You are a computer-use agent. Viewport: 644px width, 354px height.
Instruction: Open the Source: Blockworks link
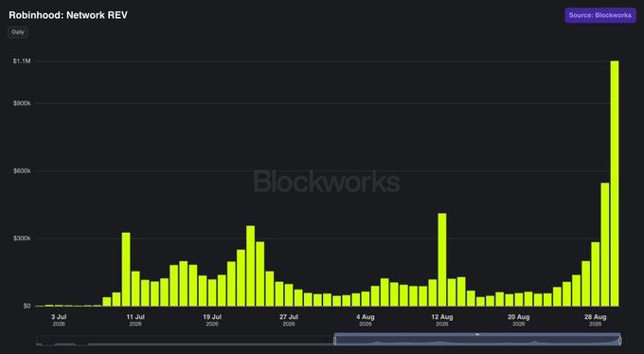point(600,15)
